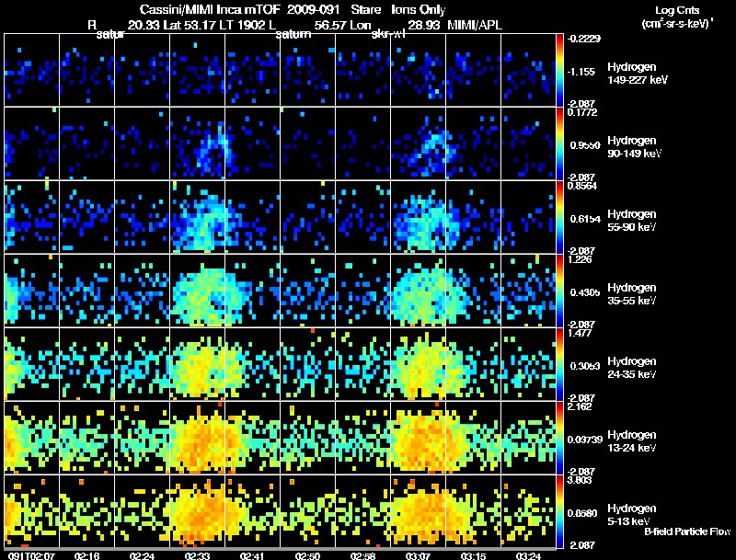736x560 pixels.
Task: Click the 'Stare' mode label in the title
Action: (366, 9)
